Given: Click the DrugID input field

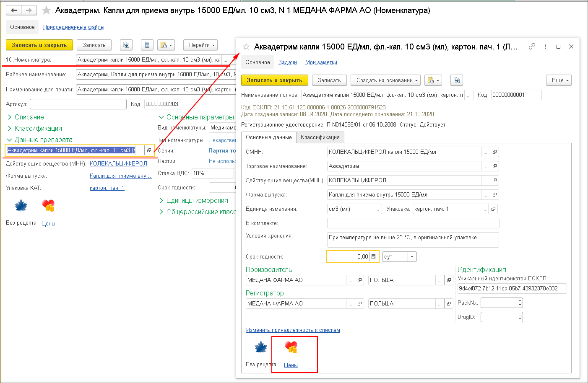Looking at the screenshot, I should pos(502,317).
